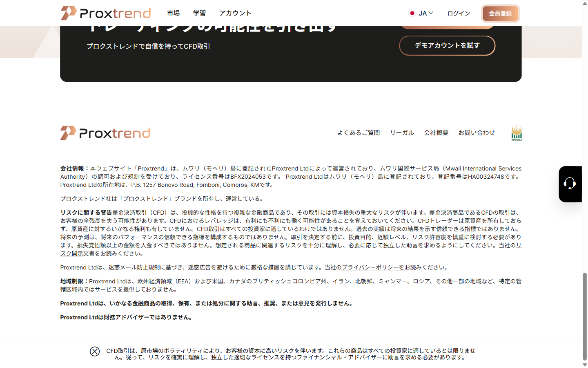Screen dimensions: 588x368
Task: Click the 地域制限 heading text
Action: (x=75, y=281)
